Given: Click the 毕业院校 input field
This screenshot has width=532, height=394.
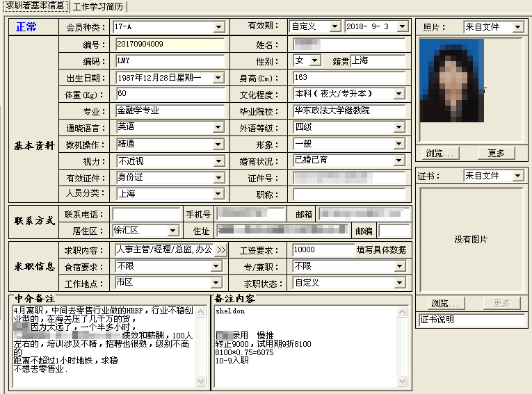Looking at the screenshot, I should tap(349, 110).
